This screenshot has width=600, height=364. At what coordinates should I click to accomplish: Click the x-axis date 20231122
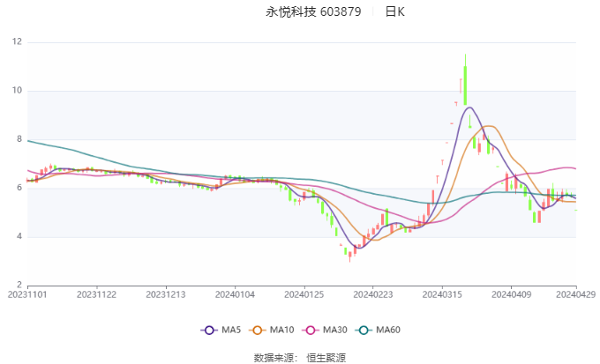click(96, 294)
